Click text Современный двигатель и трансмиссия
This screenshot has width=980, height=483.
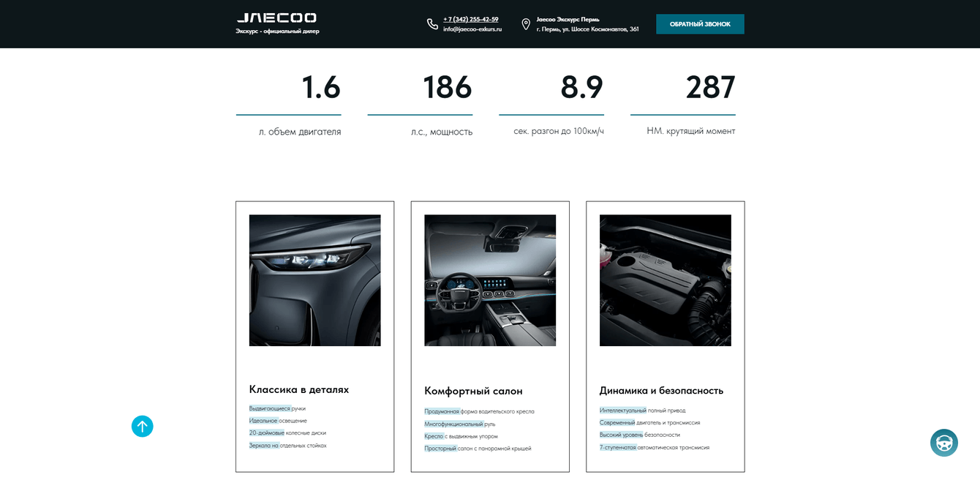[x=650, y=423]
